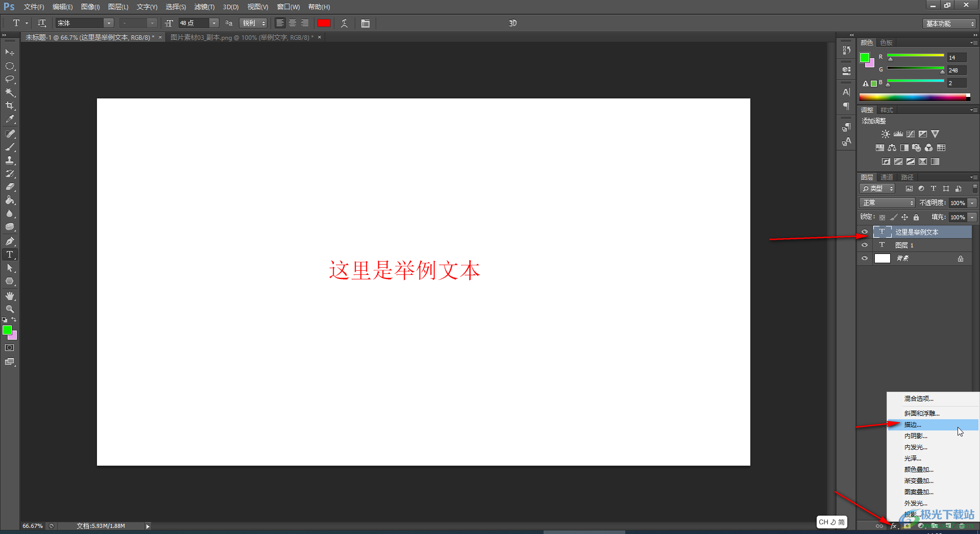Toggle filter for type layers
The height and width of the screenshot is (534, 980).
(x=934, y=189)
